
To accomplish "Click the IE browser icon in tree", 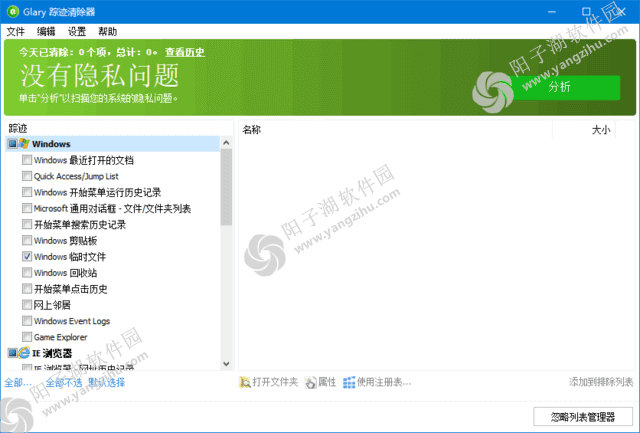I will tap(24, 353).
